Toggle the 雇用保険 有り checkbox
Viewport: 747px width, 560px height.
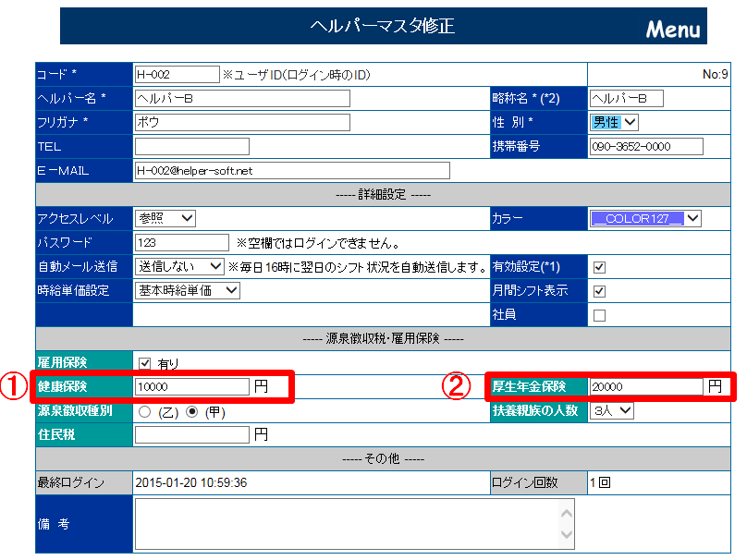click(x=144, y=363)
